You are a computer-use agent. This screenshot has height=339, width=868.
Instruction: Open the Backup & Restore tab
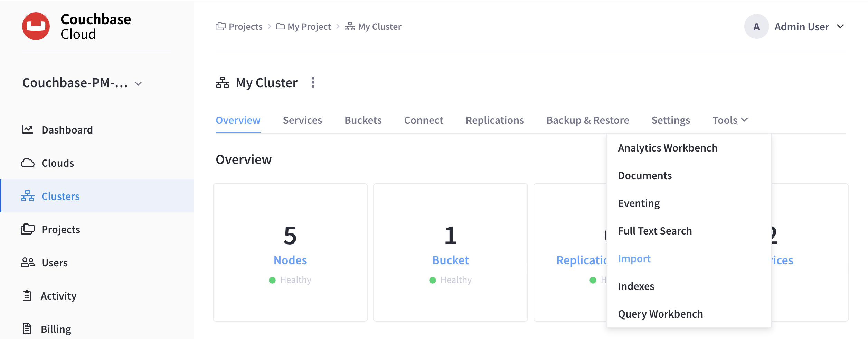587,120
